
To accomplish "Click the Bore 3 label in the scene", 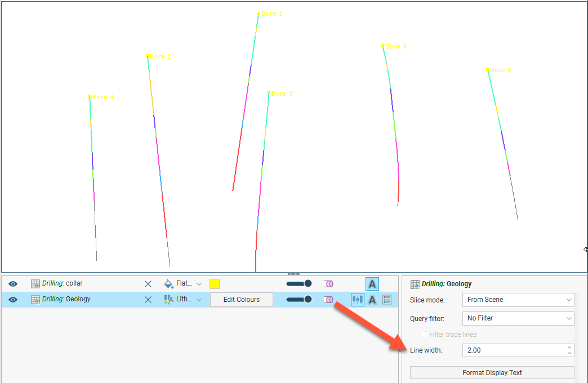I will pos(396,46).
